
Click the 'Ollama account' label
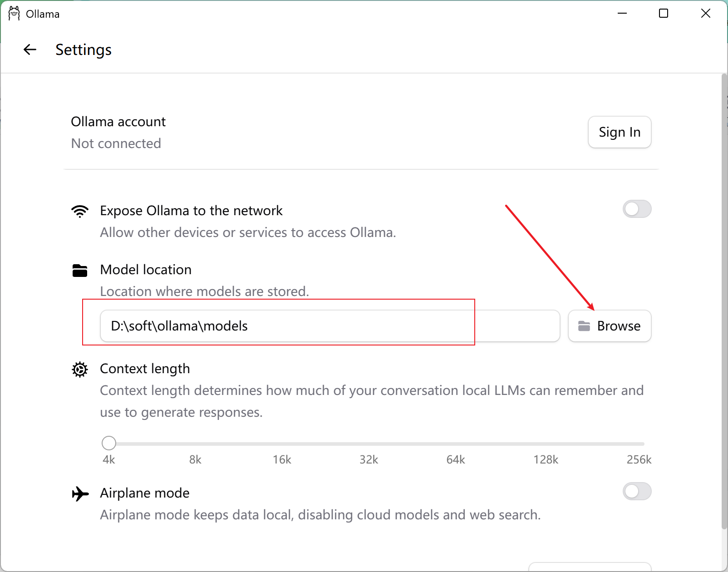[118, 122]
